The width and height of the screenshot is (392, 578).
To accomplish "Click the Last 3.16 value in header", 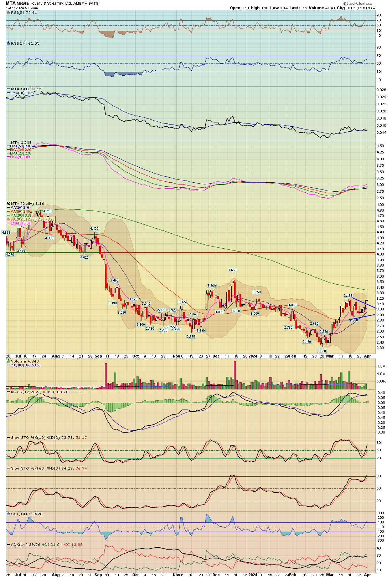I will tap(298, 8).
